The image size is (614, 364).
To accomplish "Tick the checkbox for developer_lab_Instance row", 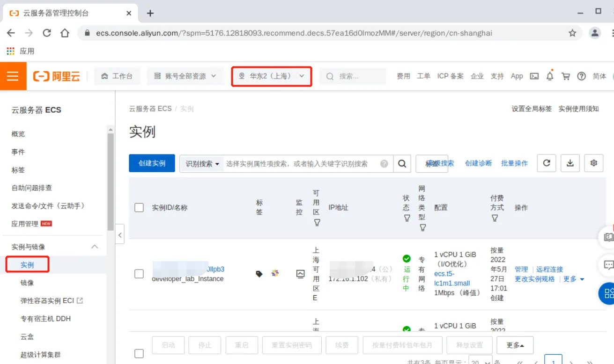I will [x=139, y=274].
